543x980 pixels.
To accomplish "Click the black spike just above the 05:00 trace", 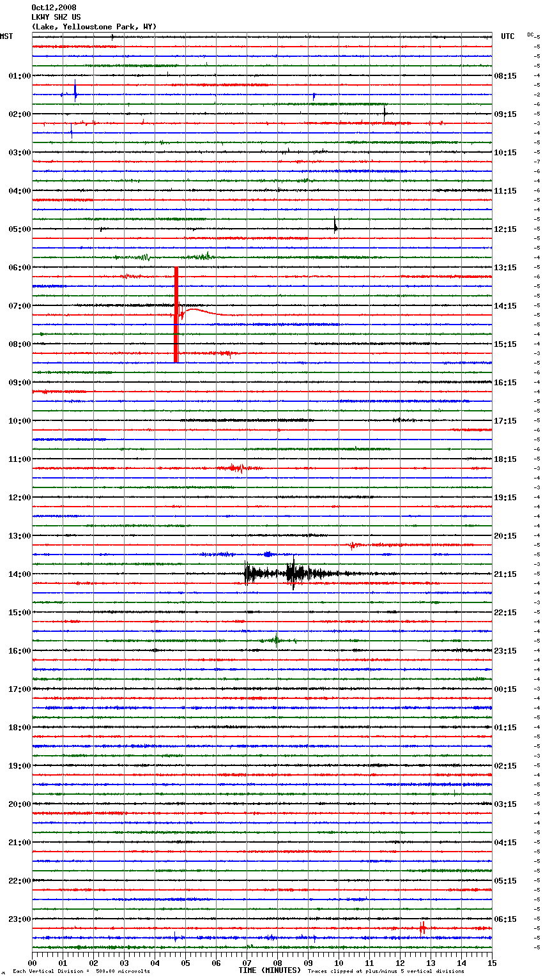I will click(335, 225).
